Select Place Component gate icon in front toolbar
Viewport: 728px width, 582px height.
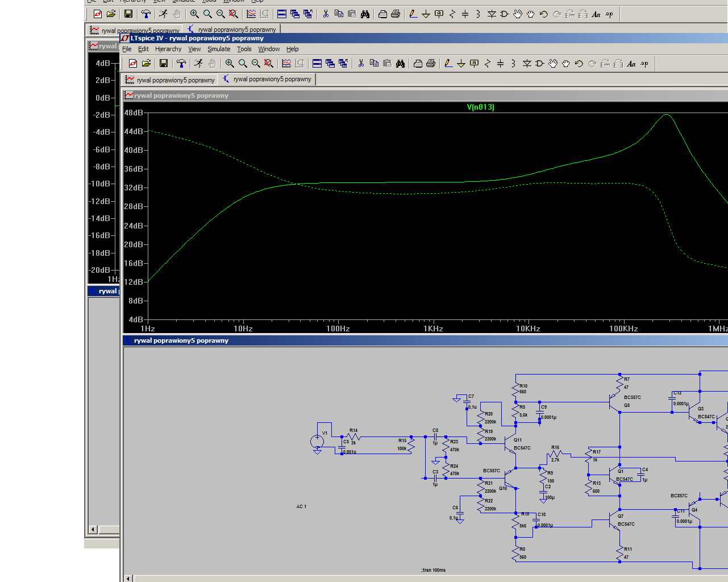[x=539, y=64]
